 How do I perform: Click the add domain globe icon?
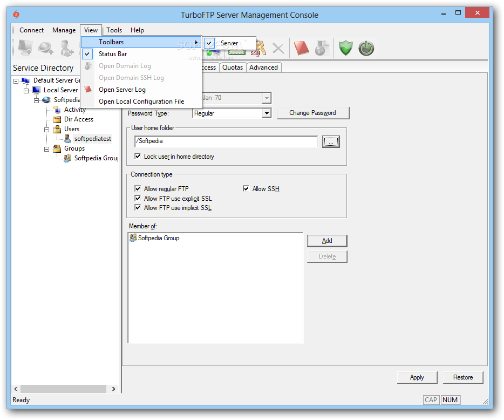tap(45, 48)
